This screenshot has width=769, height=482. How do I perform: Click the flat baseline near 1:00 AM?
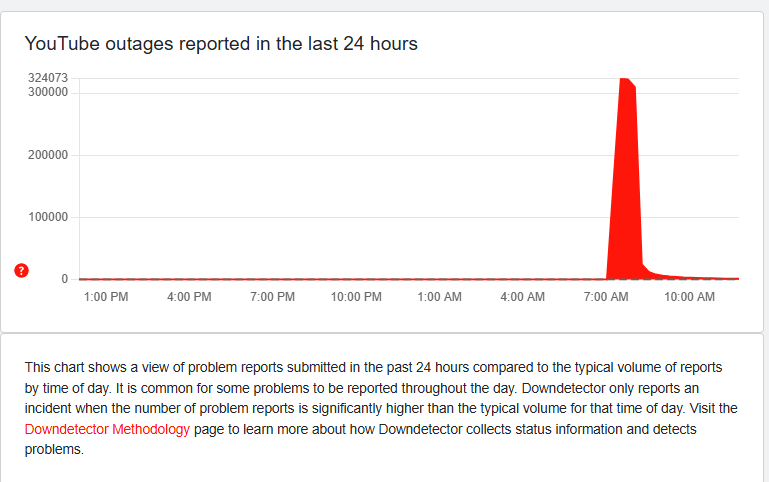439,279
